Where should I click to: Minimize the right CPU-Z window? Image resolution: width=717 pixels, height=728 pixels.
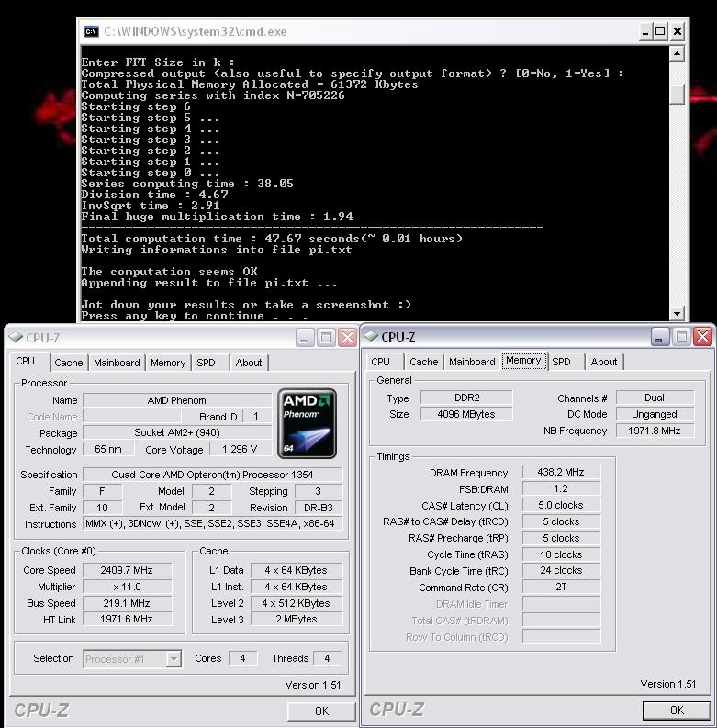tap(659, 337)
